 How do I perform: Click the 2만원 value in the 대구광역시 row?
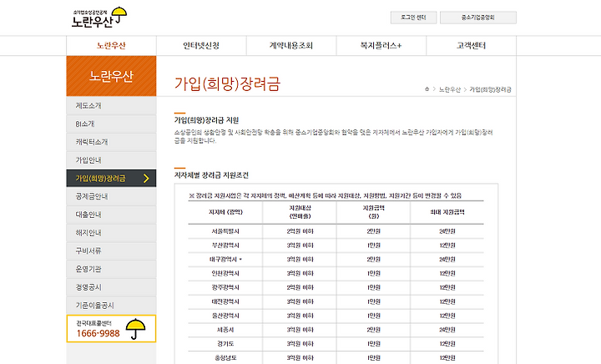tap(373, 260)
